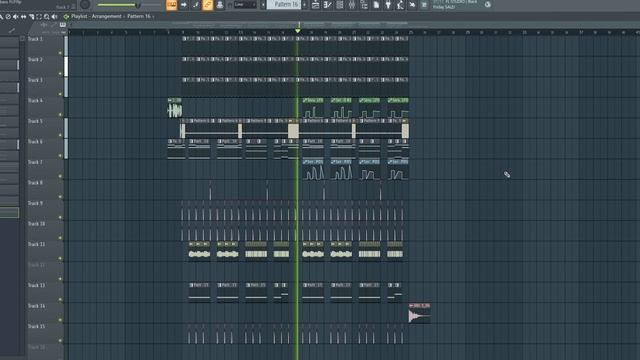Screen dimensions: 640x360
Task: Mute Track 5 using its green dot
Action: coord(60,135)
